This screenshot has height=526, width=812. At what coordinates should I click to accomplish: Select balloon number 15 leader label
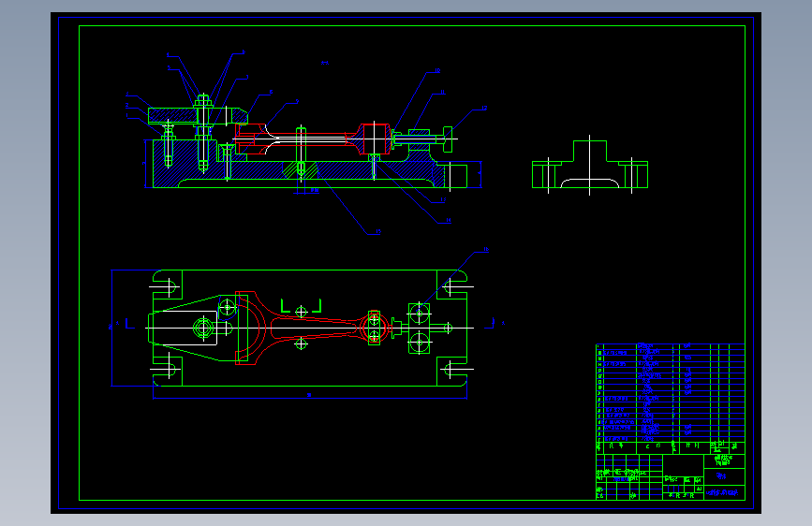[378, 232]
